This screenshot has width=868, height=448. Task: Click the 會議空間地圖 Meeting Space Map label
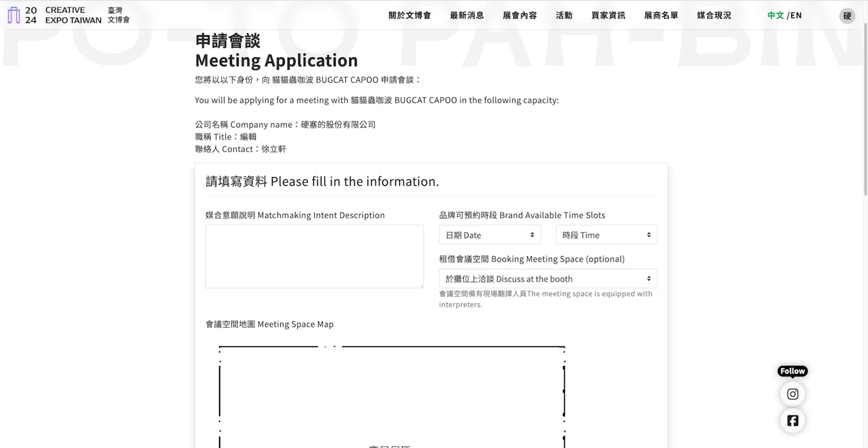[x=269, y=324]
